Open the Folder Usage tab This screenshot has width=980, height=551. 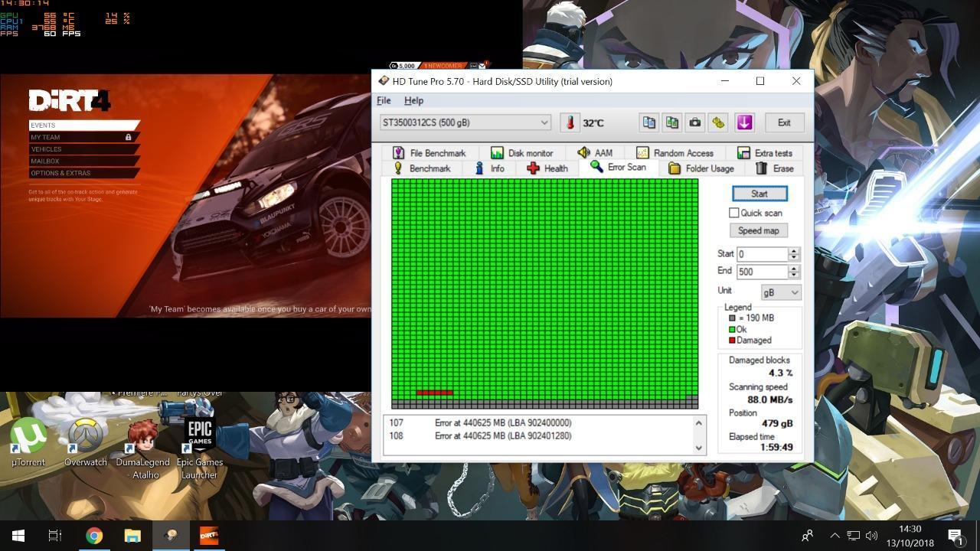pyautogui.click(x=701, y=168)
